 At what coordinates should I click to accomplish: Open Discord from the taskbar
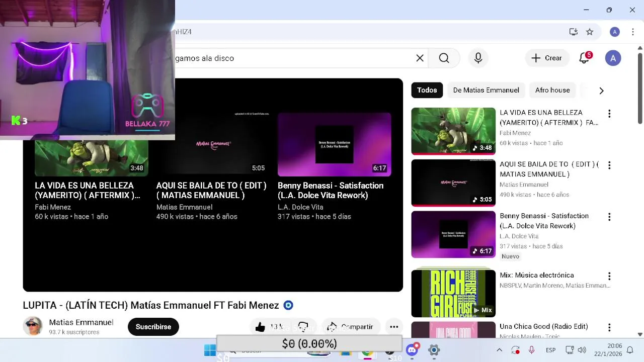(x=412, y=350)
